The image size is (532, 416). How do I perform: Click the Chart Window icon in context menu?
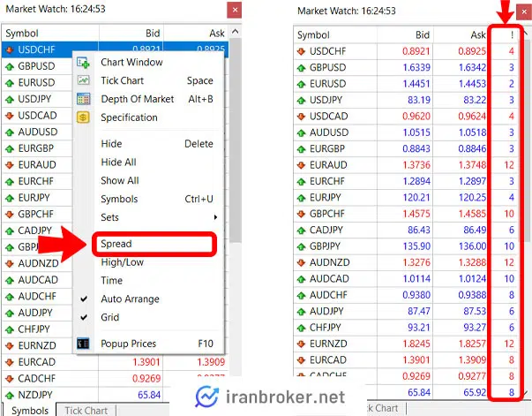pos(84,63)
